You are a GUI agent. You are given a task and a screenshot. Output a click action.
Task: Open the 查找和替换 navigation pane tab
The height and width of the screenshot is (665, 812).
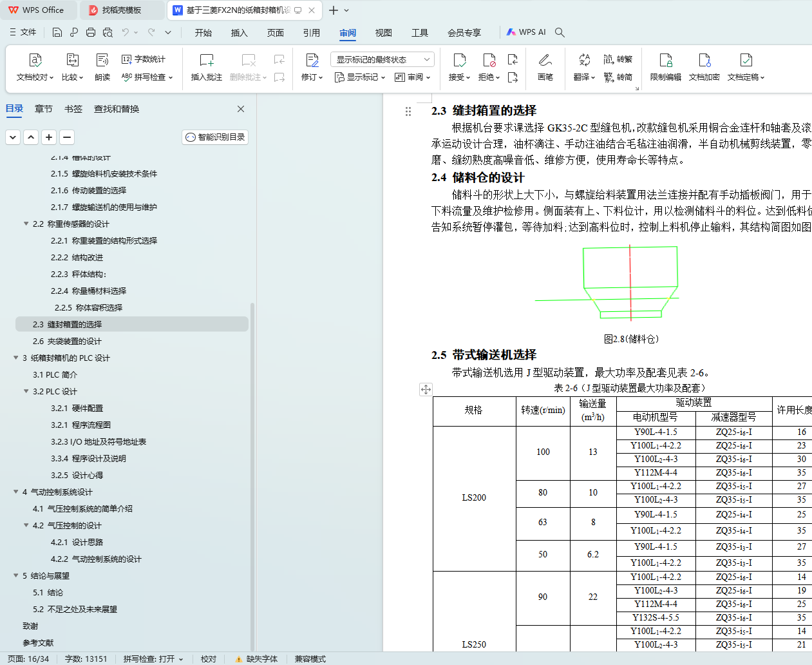(x=117, y=109)
